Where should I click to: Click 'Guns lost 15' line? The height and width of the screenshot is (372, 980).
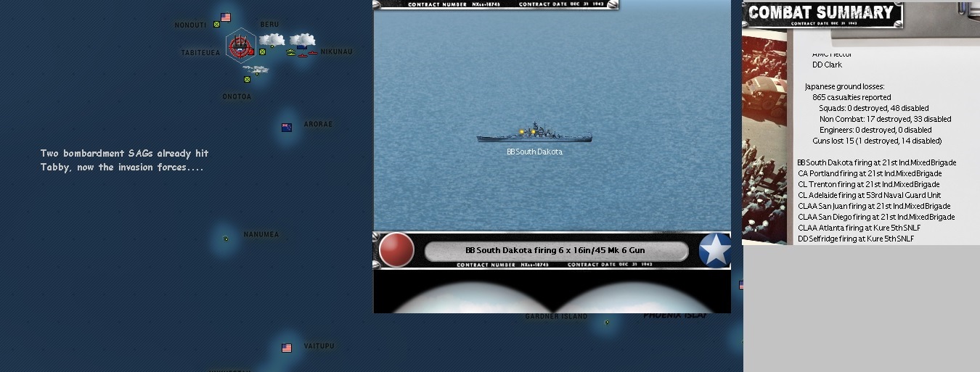(x=877, y=141)
